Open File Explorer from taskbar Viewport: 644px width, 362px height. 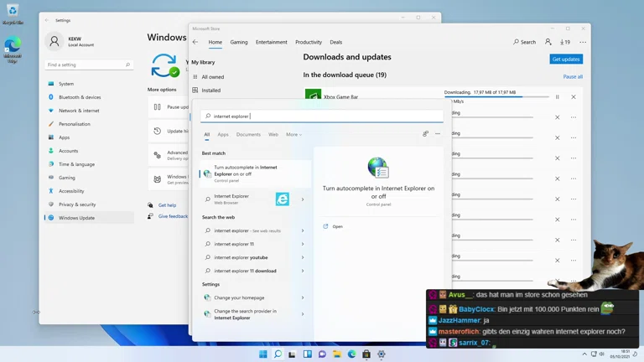337,354
